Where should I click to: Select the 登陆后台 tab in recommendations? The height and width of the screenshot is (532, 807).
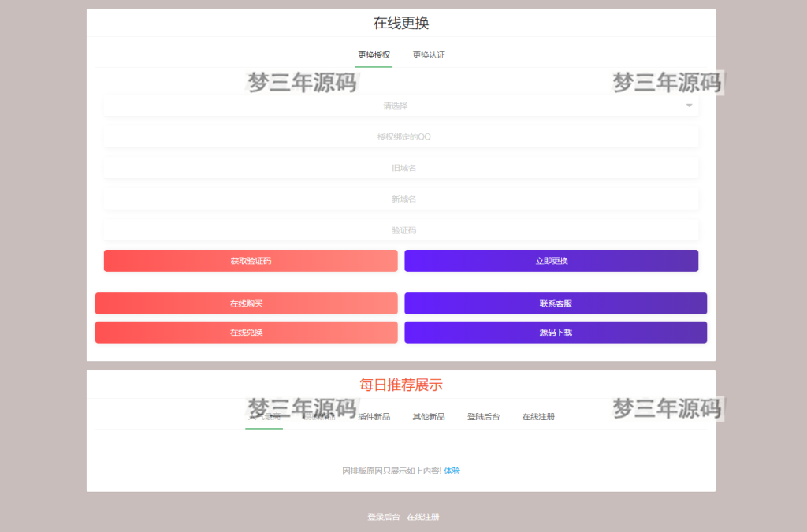[483, 416]
